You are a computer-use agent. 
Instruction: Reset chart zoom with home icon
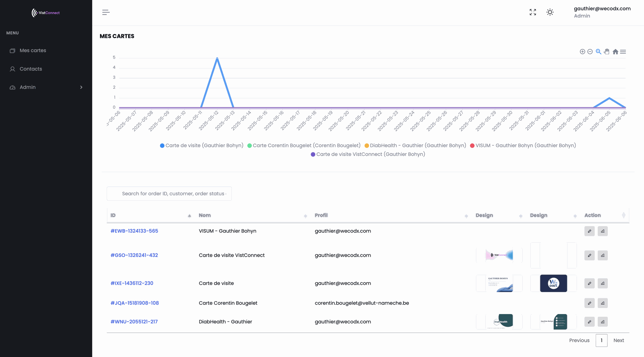pyautogui.click(x=615, y=52)
